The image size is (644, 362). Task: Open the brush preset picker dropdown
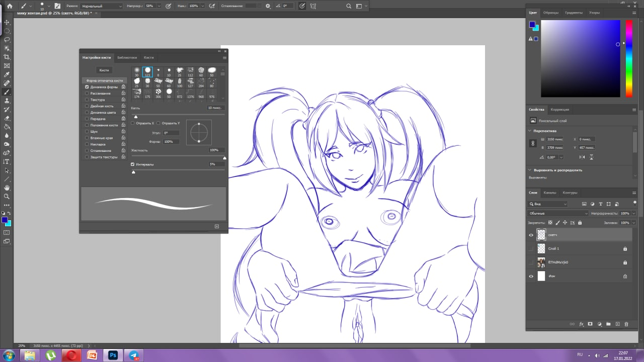[x=48, y=6]
